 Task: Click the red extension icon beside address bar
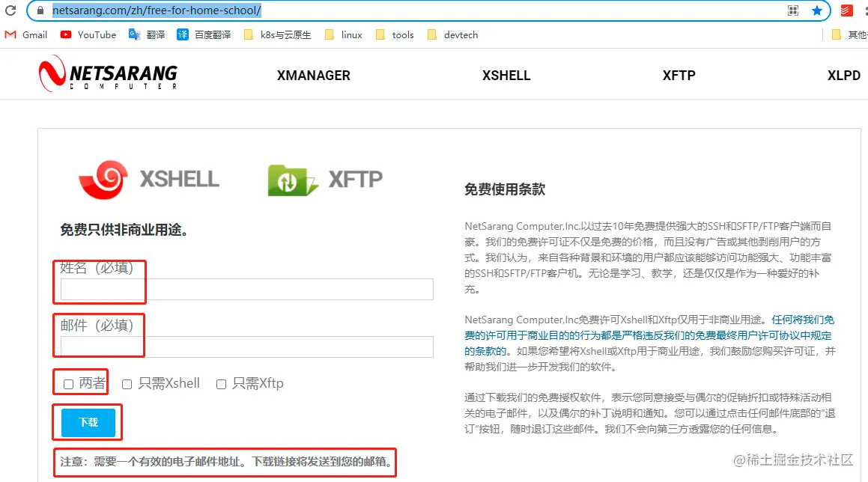tap(846, 10)
